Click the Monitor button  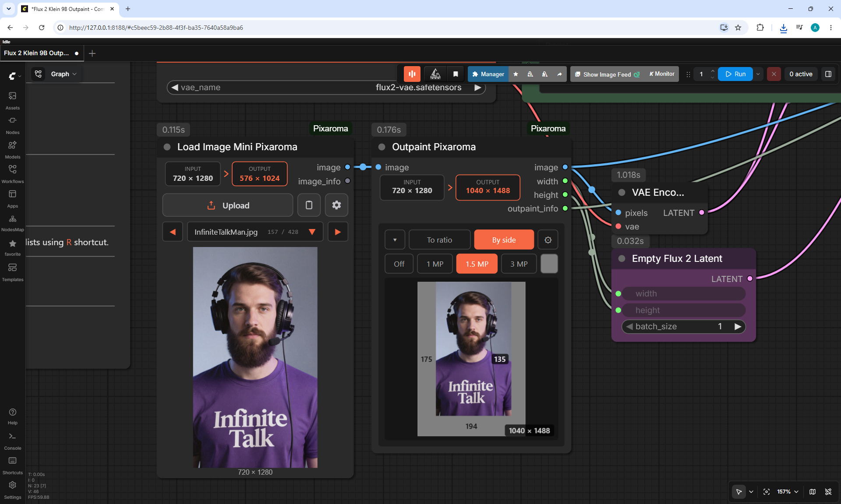pos(662,74)
